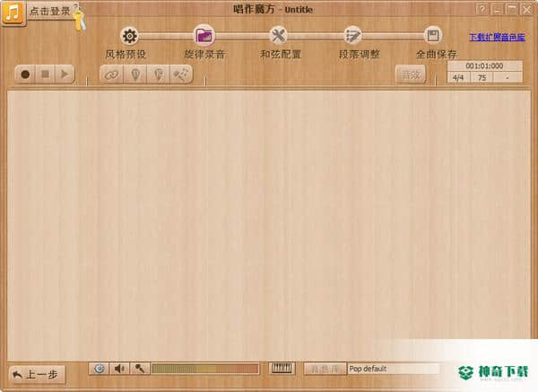Toggle the speaker volume icon
Screen dimensions: 538x392
(119, 369)
